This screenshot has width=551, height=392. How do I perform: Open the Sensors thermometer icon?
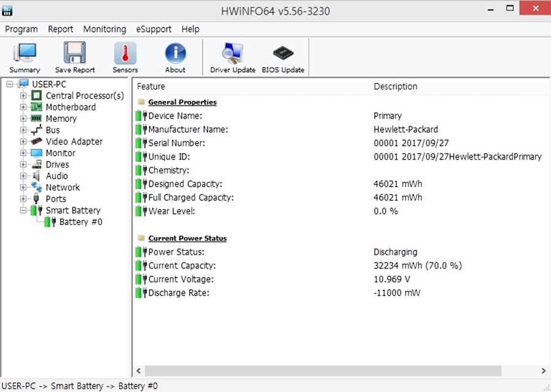125,58
